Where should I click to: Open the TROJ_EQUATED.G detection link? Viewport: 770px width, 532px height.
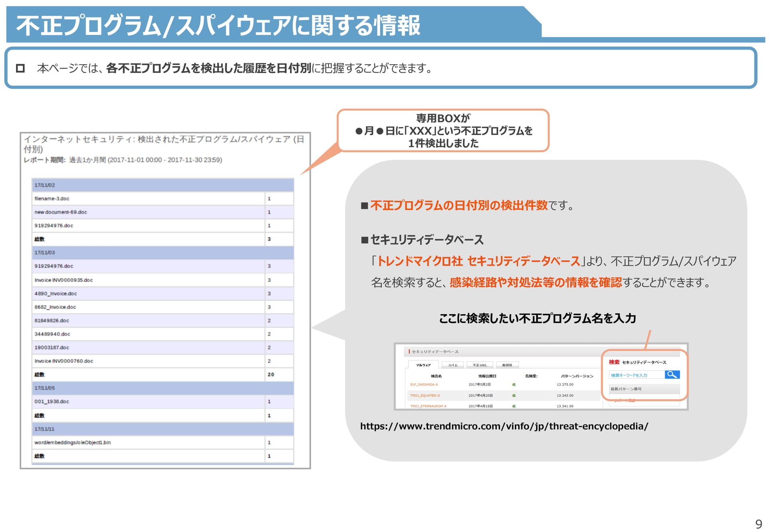[x=425, y=395]
